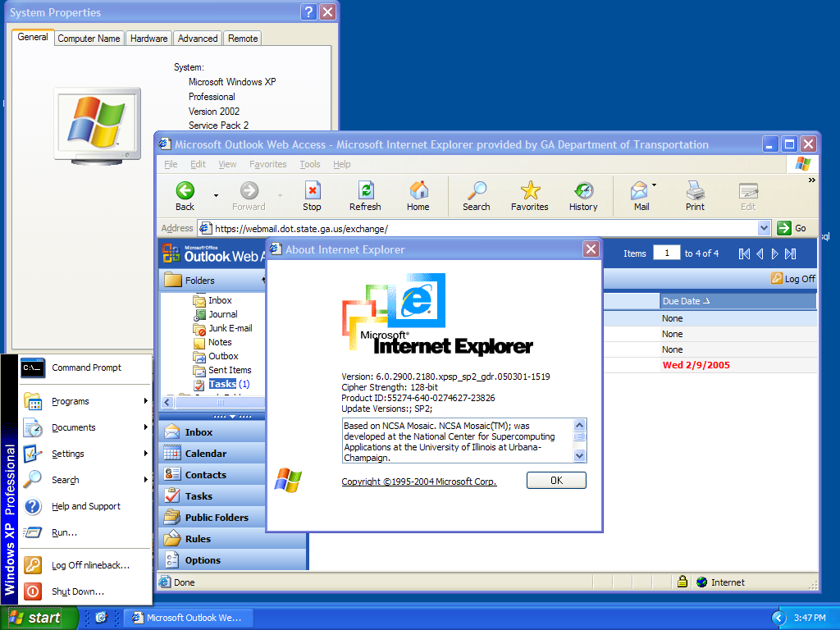Click the Windows Start button
The image size is (840, 630).
tap(39, 618)
